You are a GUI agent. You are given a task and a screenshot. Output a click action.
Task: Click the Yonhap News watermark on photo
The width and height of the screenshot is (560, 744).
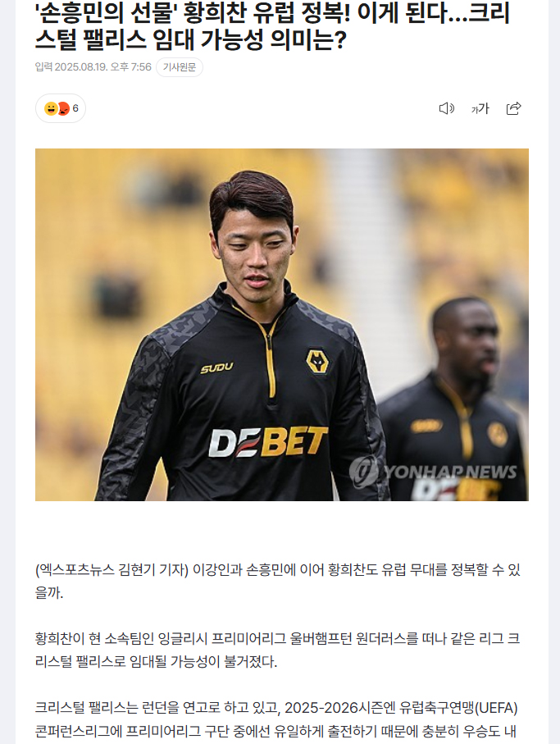pyautogui.click(x=433, y=472)
